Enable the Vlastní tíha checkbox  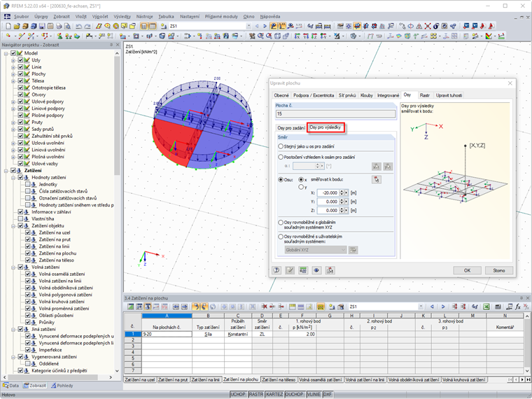[x=20, y=219]
